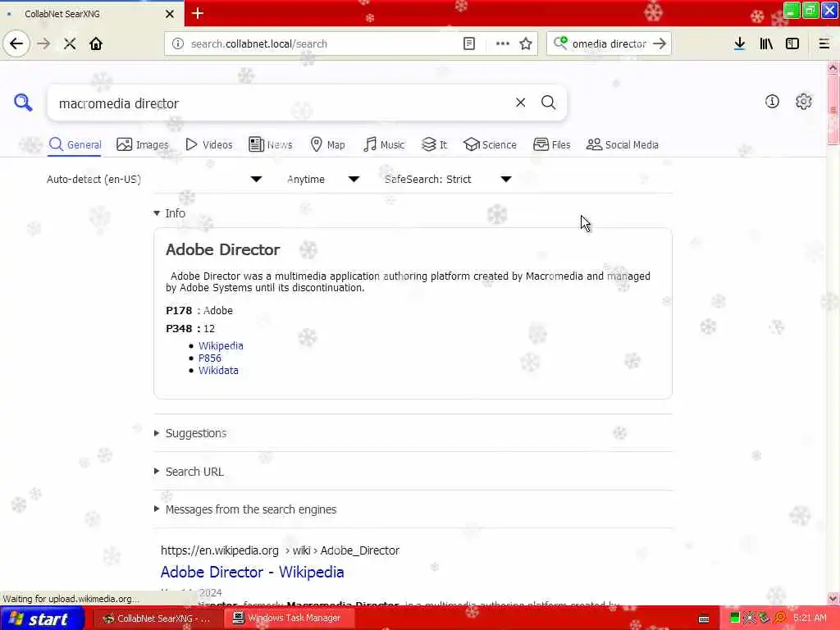Screen dimensions: 840x630
Task: Switch to the News category
Action: (x=271, y=144)
